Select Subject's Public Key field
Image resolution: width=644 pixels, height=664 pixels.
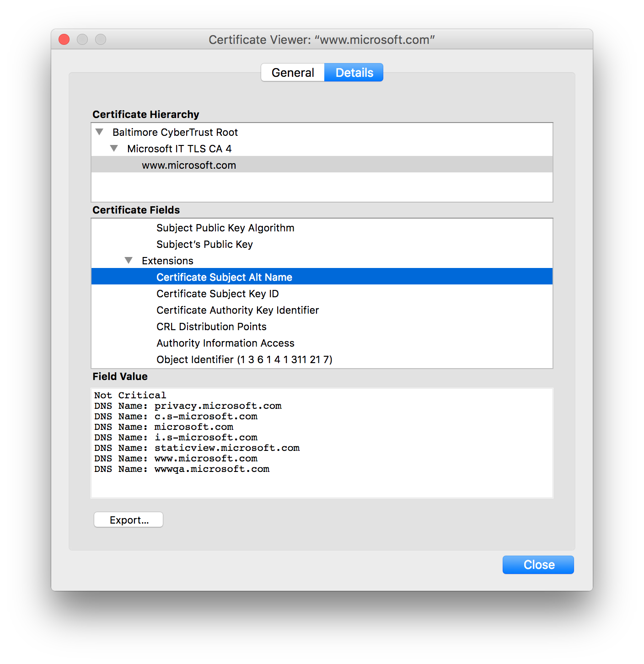click(322, 244)
